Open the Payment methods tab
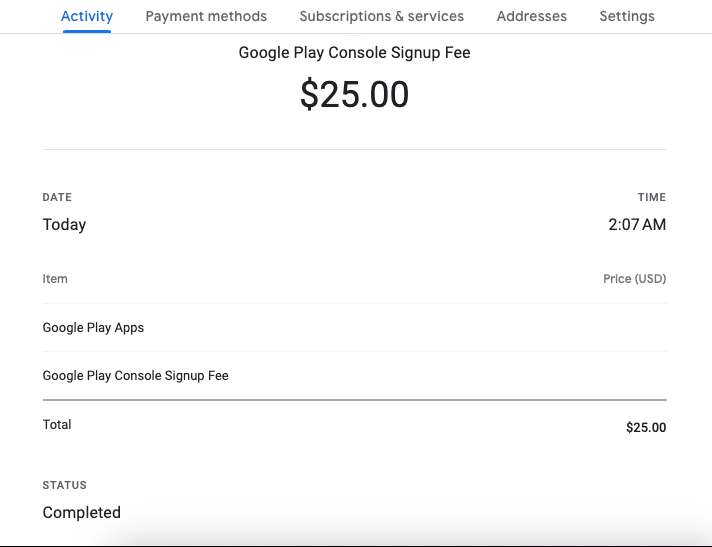Viewport: 712px width, 547px height. 206,16
